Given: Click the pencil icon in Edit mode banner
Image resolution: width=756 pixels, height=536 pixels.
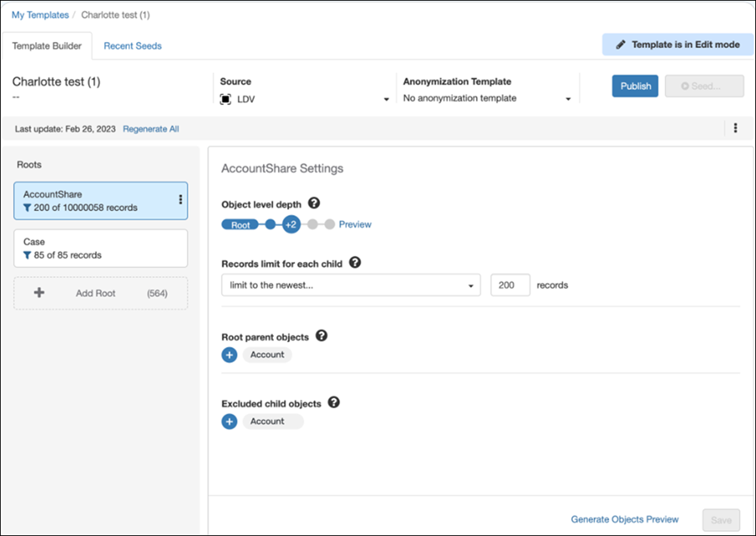Looking at the screenshot, I should tap(621, 45).
